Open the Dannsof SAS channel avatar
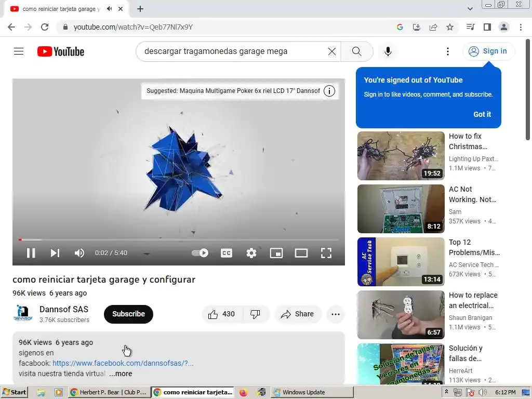This screenshot has height=399, width=532. point(23,314)
